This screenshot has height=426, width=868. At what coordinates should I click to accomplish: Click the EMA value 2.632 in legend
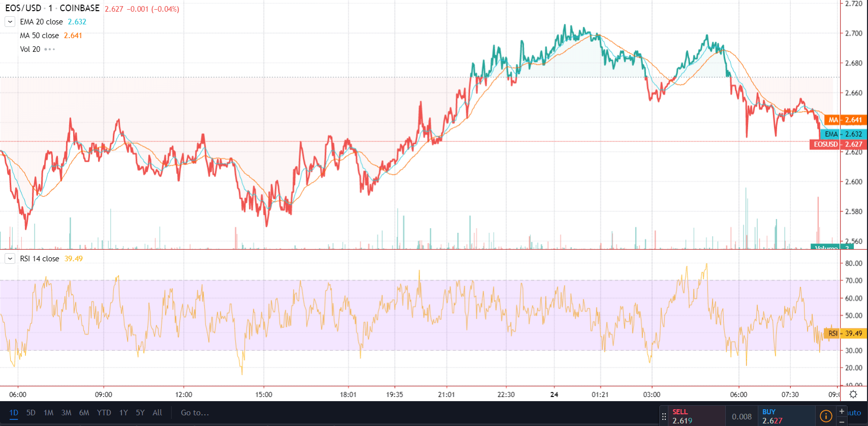pos(77,22)
